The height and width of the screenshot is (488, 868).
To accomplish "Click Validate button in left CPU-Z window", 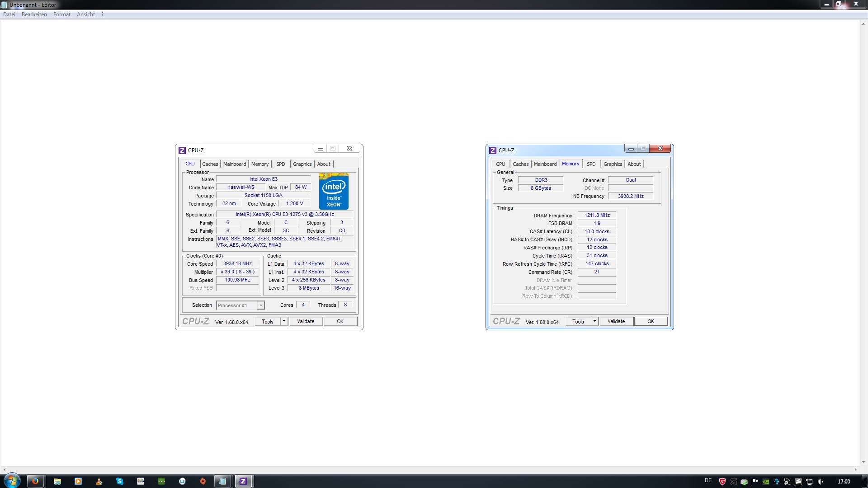I will 306,321.
